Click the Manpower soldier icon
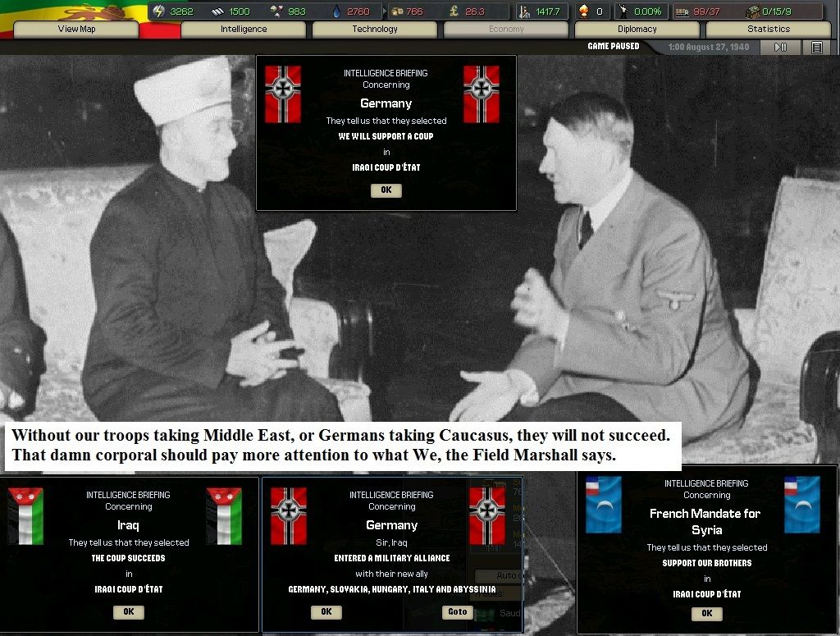The image size is (840, 636). click(x=525, y=11)
